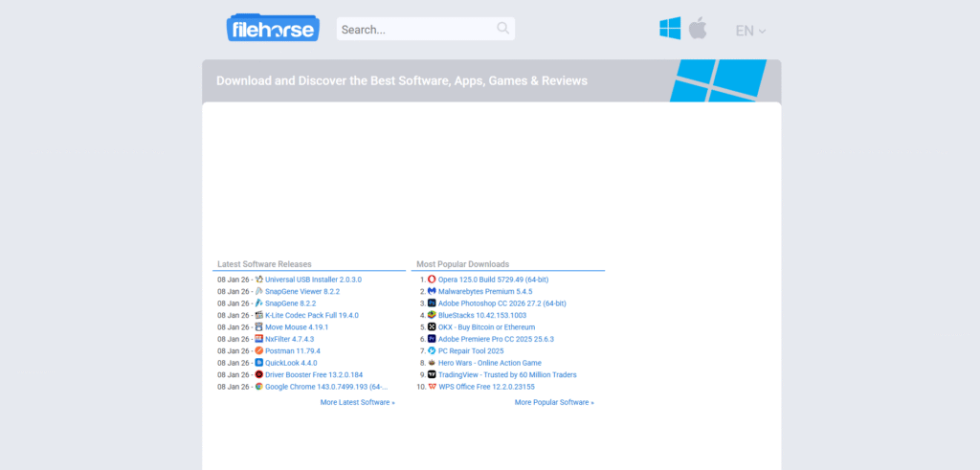980x470 pixels.
Task: Open QuickLook 4.4.0 link
Action: click(x=291, y=363)
